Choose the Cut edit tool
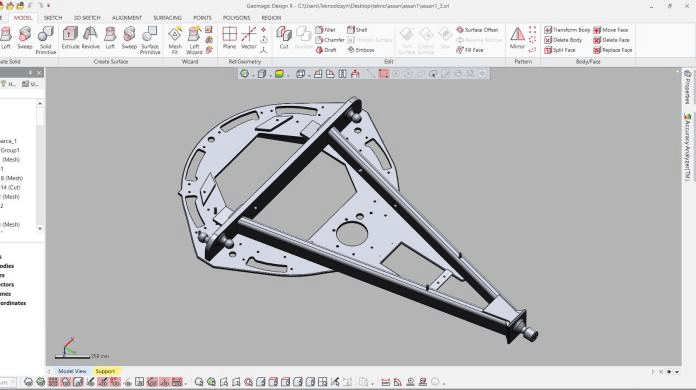Viewport: 696px width, 390px height. click(x=284, y=38)
